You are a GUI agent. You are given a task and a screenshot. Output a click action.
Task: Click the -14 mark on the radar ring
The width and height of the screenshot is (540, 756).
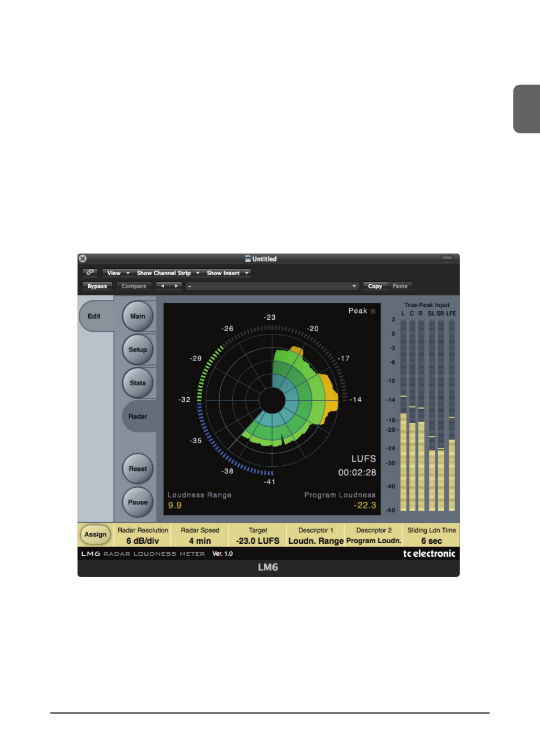point(355,400)
